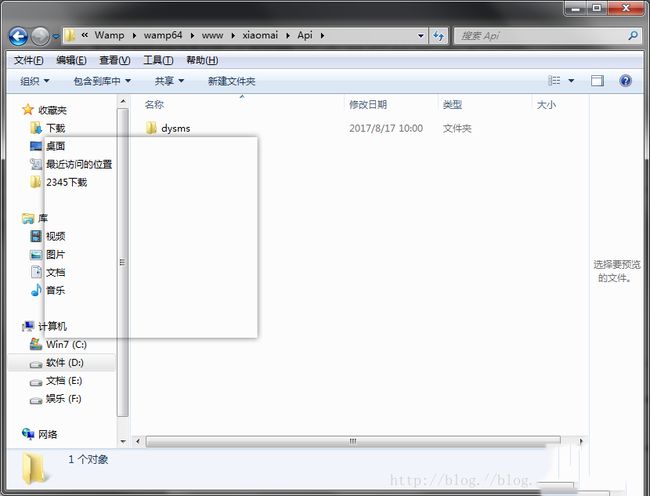650x496 pixels.
Task: Open 下载 in favorites
Action: (x=56, y=128)
